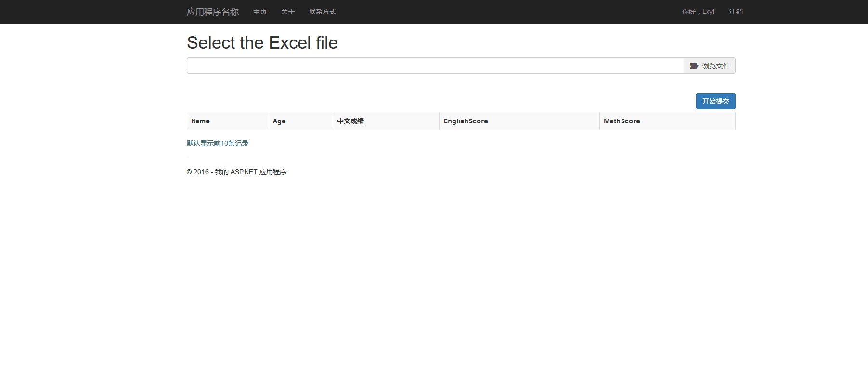Image resolution: width=868 pixels, height=376 pixels.
Task: Select the Age column header
Action: pyautogui.click(x=279, y=121)
